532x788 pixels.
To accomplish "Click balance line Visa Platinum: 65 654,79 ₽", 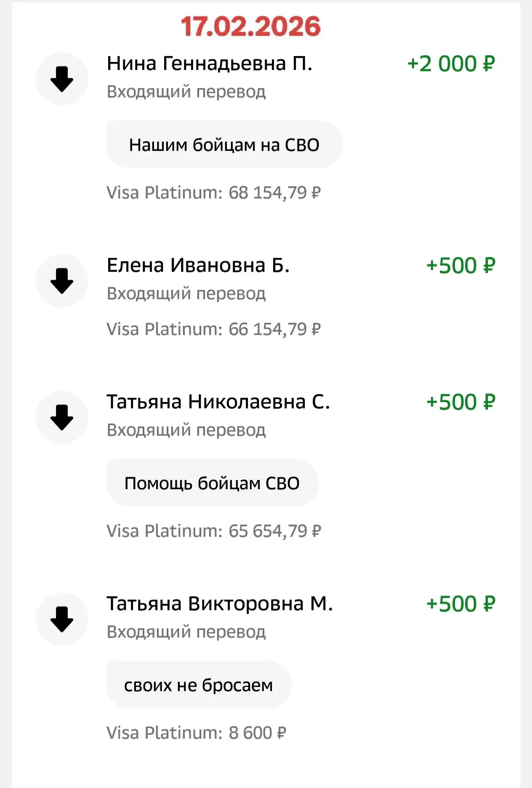I will click(213, 532).
